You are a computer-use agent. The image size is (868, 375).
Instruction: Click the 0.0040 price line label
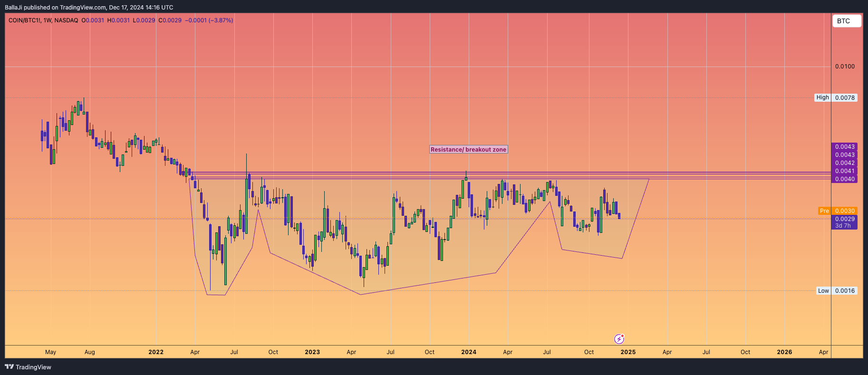pyautogui.click(x=845, y=179)
